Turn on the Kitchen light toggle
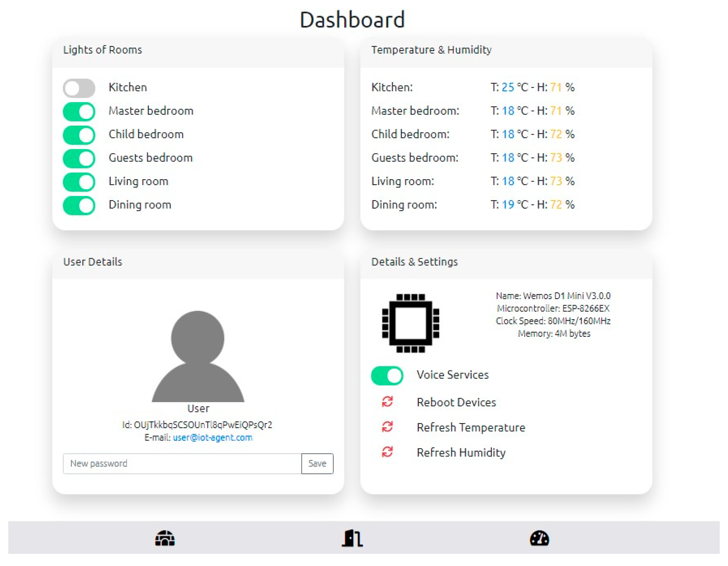This screenshot has height=566, width=728. tap(79, 88)
